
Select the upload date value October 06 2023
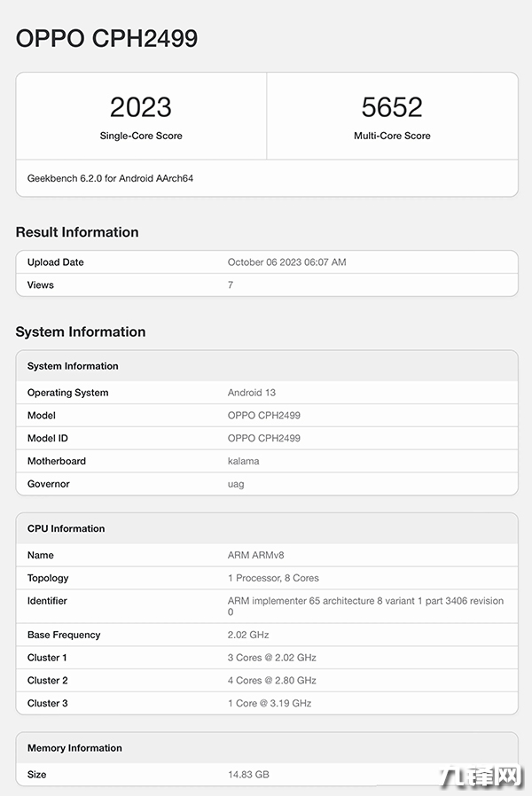click(286, 262)
